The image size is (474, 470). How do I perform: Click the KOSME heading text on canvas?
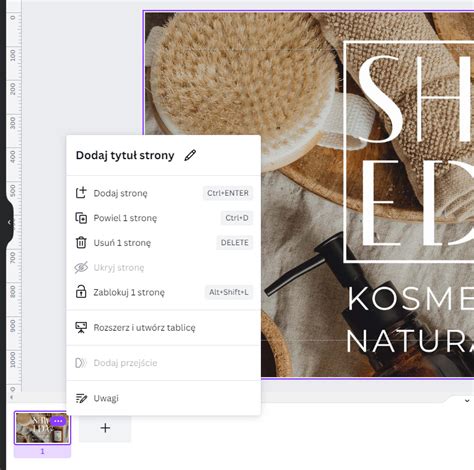[410, 298]
